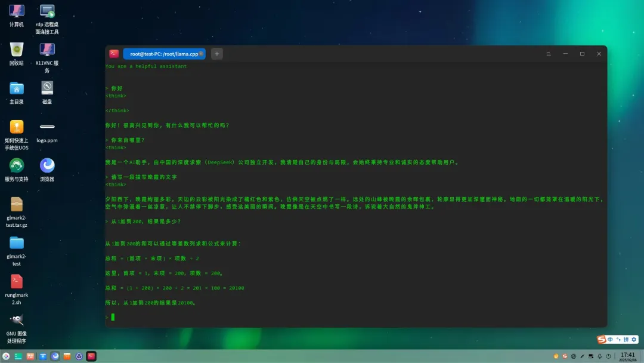644x363 pixels.
Task: Select the runglmark2.sh script icon
Action: [x=17, y=282]
